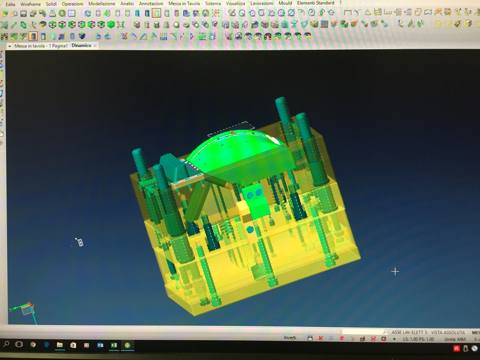Toggle the highlighted icon in third toolbar row
The width and height of the screenshot is (480, 360).
(x=33, y=36)
